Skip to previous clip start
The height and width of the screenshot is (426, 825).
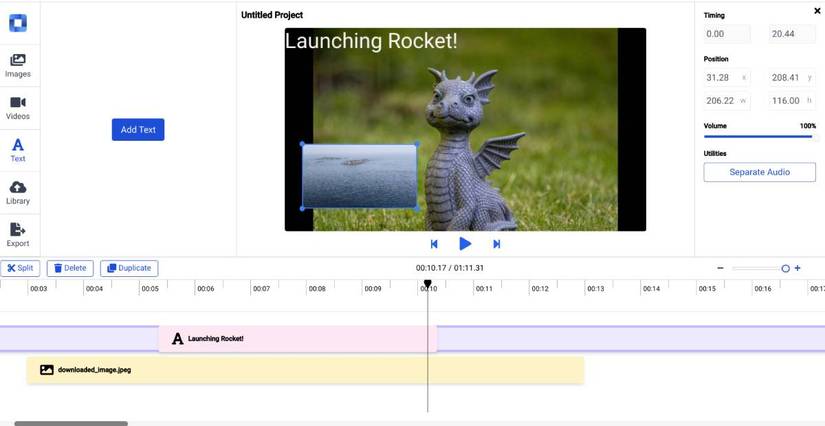click(434, 244)
